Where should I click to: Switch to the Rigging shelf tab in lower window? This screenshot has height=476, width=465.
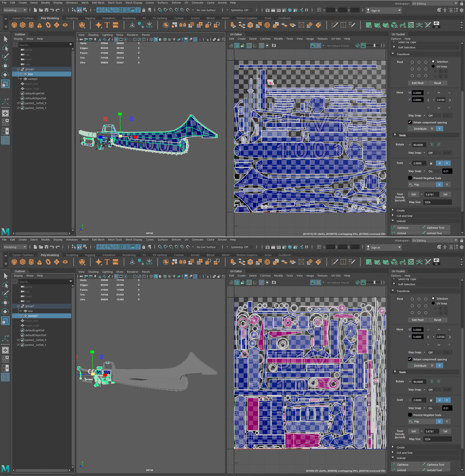click(x=90, y=255)
